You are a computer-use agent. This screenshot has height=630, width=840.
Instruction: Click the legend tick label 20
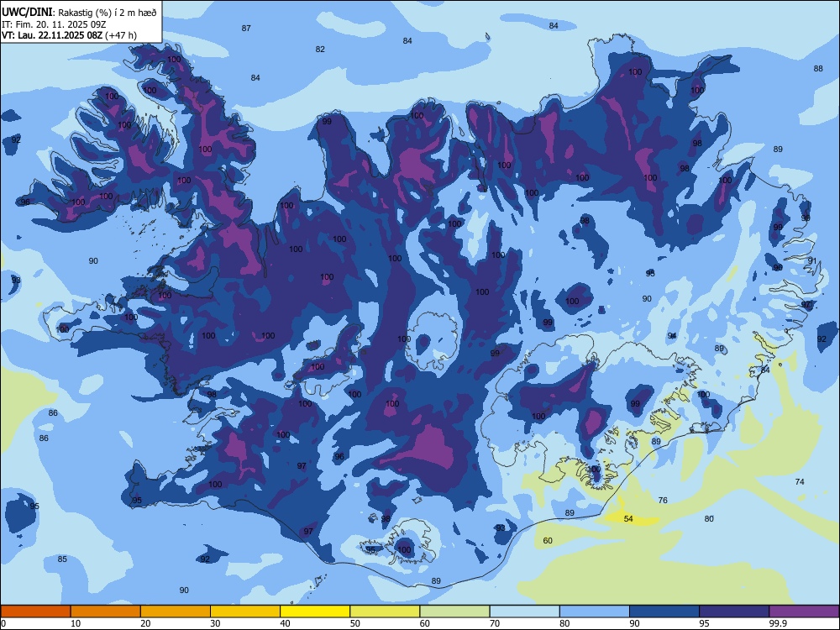(x=145, y=623)
